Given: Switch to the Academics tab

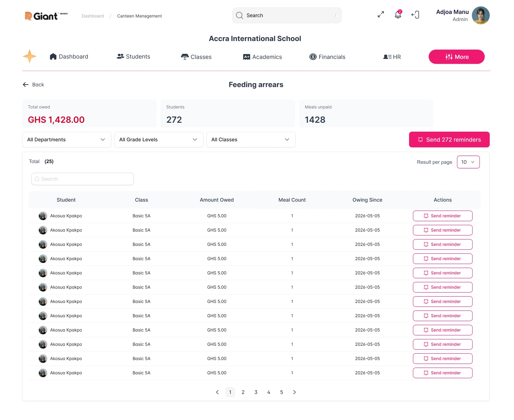Looking at the screenshot, I should click(262, 57).
